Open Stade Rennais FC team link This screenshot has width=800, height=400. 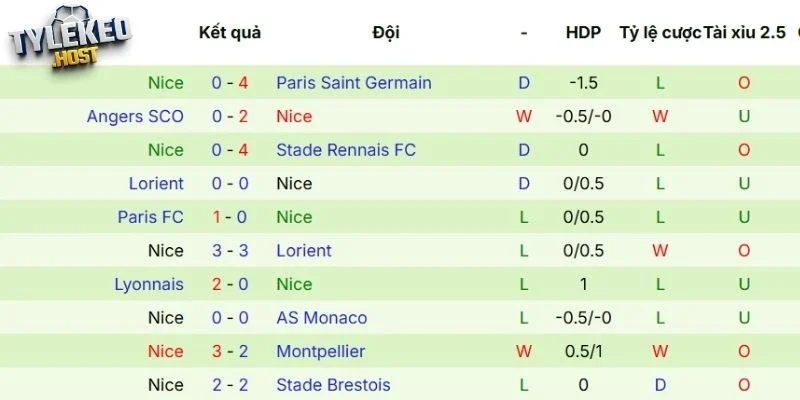[346, 150]
